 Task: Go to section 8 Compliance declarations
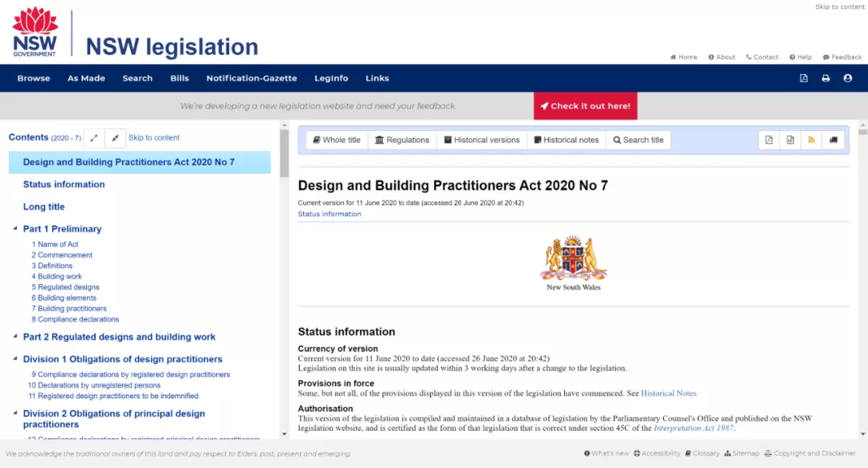76,319
